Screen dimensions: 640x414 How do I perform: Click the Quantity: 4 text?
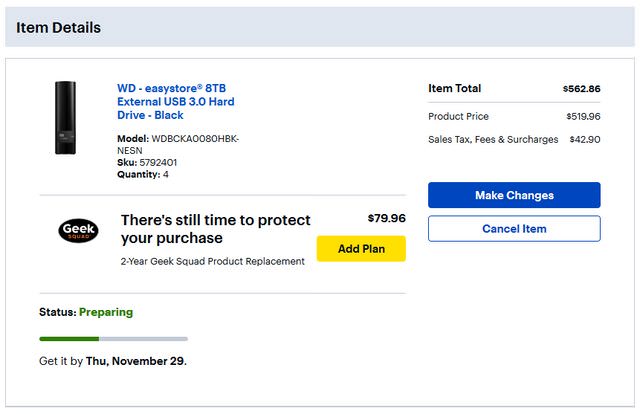(143, 174)
